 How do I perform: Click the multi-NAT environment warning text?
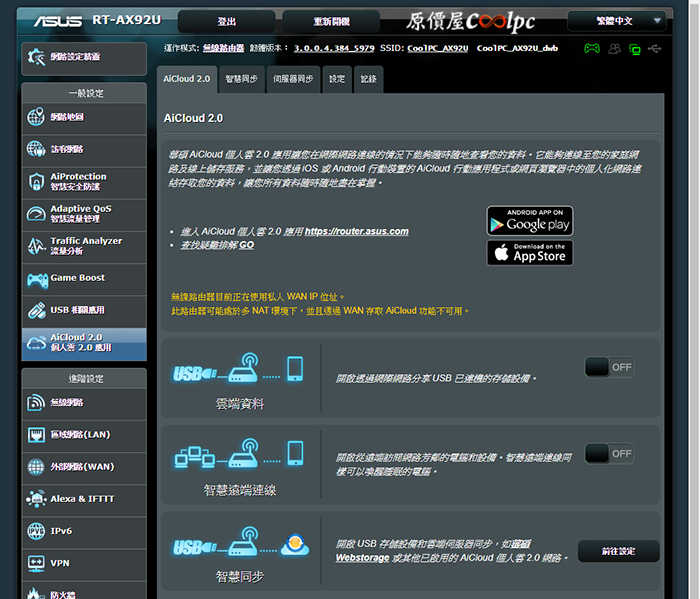pyautogui.click(x=320, y=311)
